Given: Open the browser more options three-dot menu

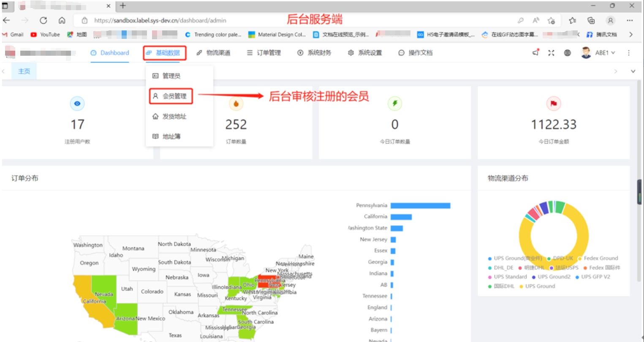Looking at the screenshot, I should (630, 20).
